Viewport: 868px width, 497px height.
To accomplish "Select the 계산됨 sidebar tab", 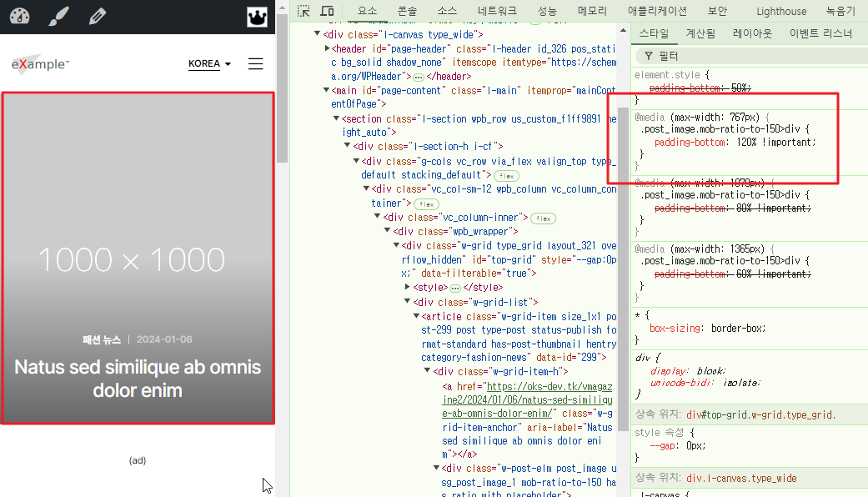I will click(700, 33).
